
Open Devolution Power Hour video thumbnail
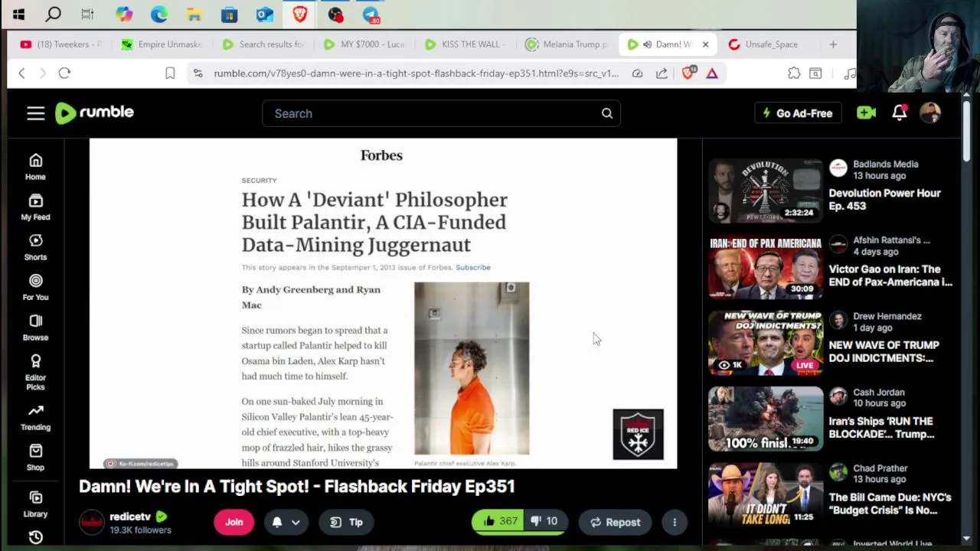(x=766, y=191)
